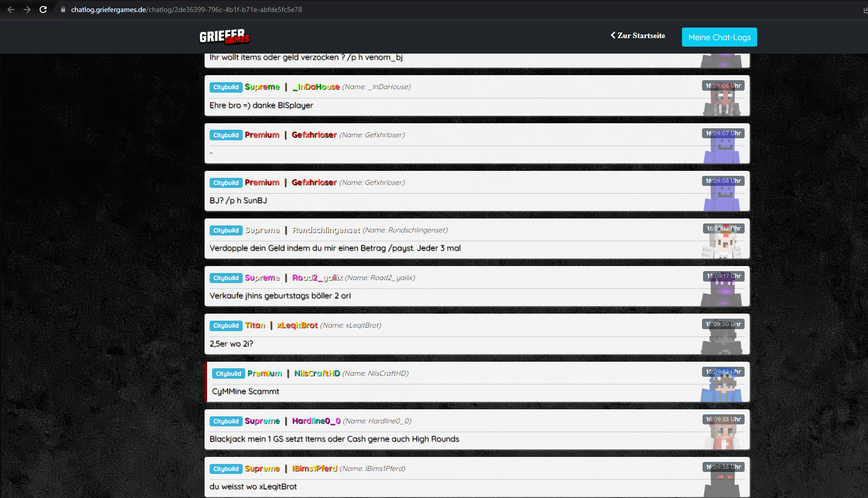Screen dimensions: 868x498
Task: Click the browser back arrow
Action: 11,10
